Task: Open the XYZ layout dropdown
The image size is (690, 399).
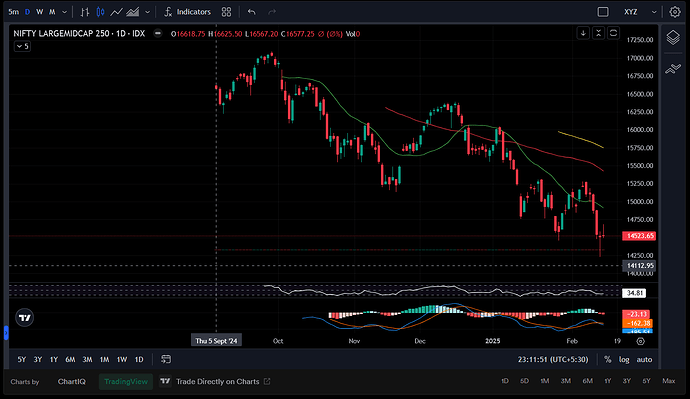Action: [640, 12]
